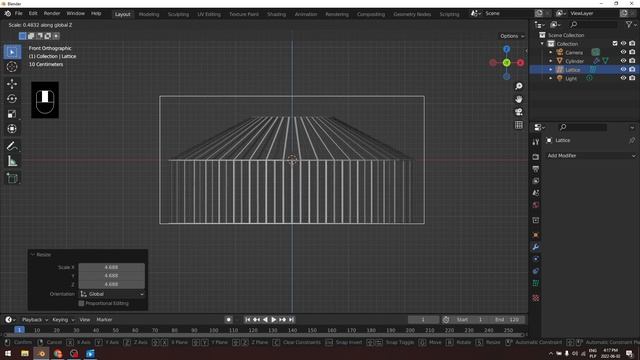Open the Object properties tab
This screenshot has width=640, height=360.
(536, 235)
